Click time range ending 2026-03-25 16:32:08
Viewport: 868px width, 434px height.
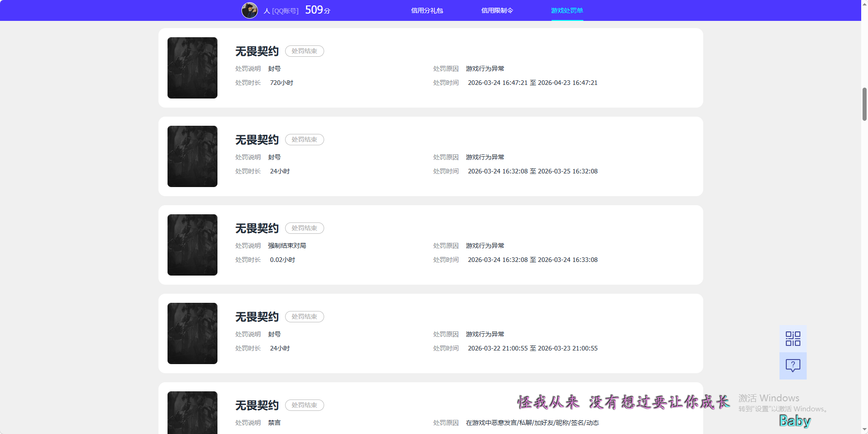pyautogui.click(x=533, y=171)
